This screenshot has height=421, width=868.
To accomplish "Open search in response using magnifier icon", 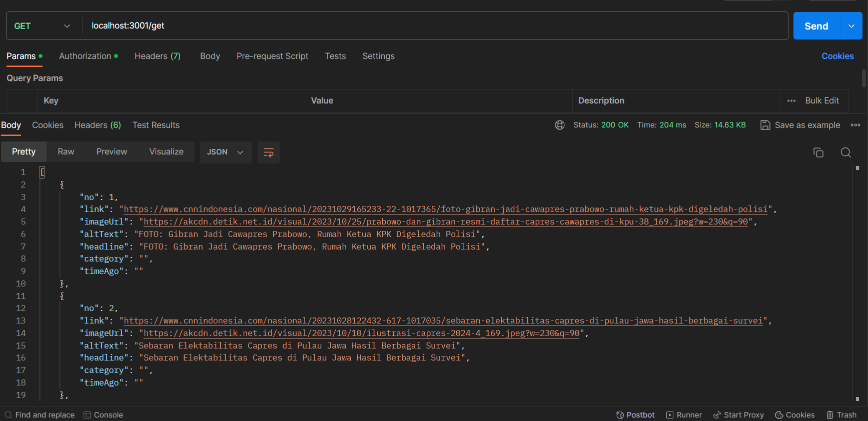I will pos(846,152).
